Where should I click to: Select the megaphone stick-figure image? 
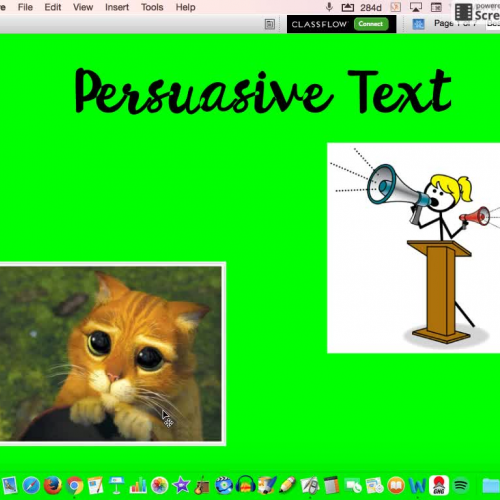[414, 248]
